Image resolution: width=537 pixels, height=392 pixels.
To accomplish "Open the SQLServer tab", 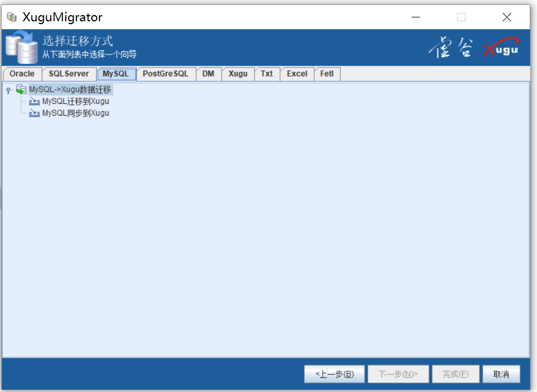I will [x=69, y=74].
